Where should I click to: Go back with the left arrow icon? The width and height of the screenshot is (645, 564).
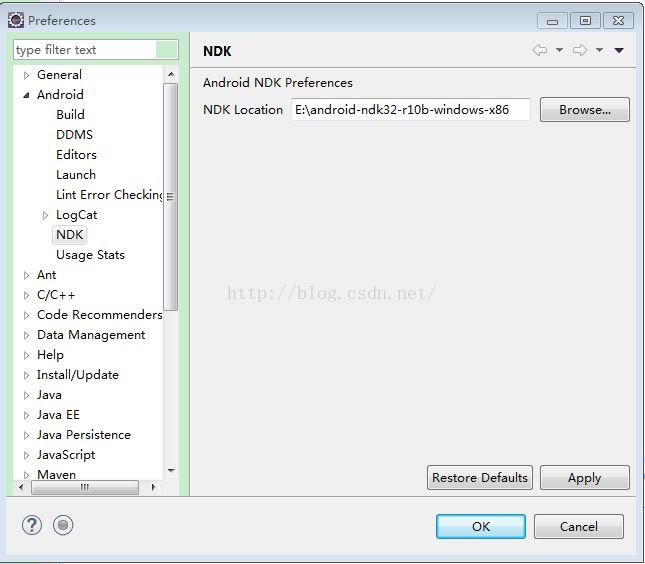click(x=540, y=50)
